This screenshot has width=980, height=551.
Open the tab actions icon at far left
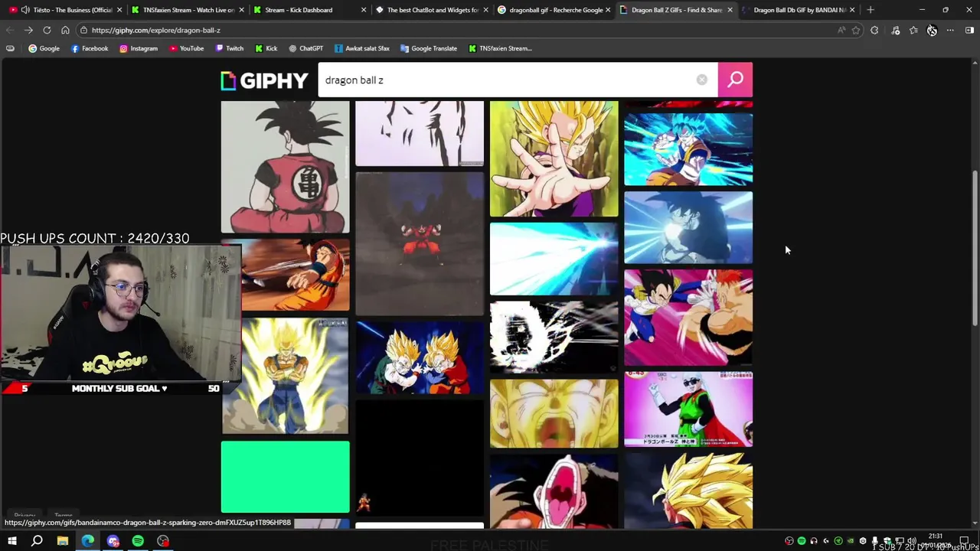[x=10, y=48]
